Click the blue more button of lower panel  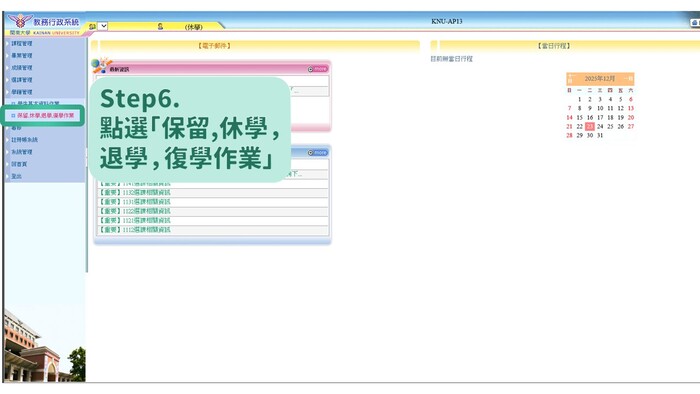318,153
